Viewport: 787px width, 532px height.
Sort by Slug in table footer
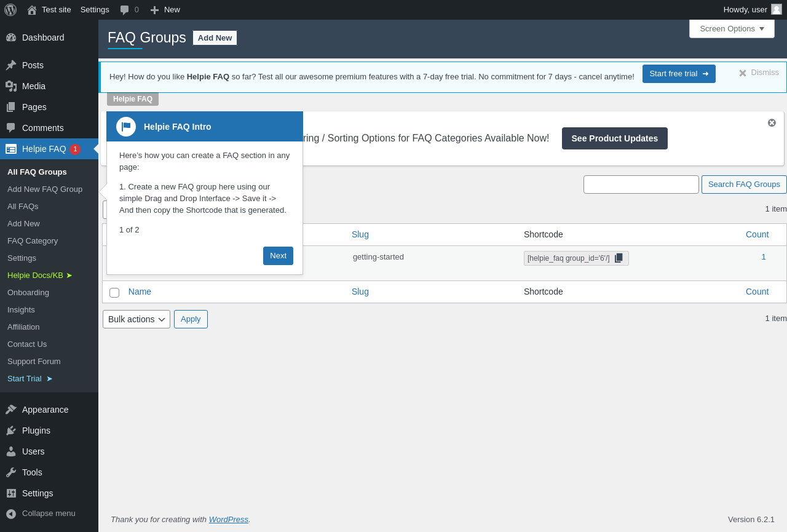click(360, 292)
